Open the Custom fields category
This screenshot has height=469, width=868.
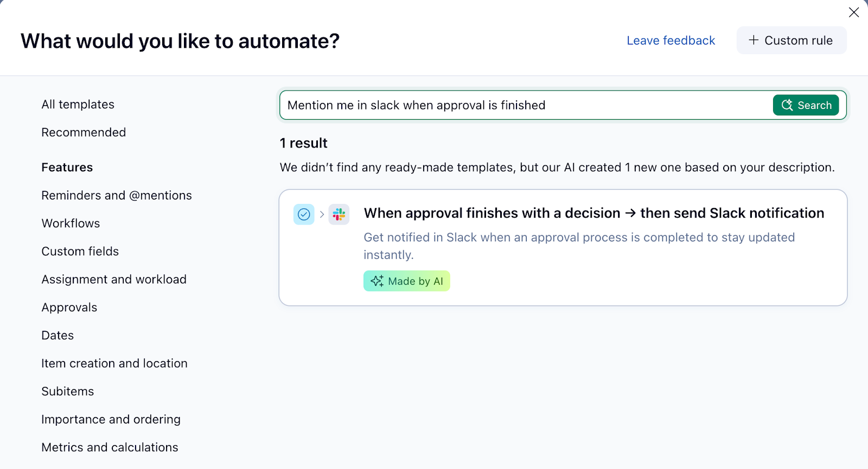(80, 252)
